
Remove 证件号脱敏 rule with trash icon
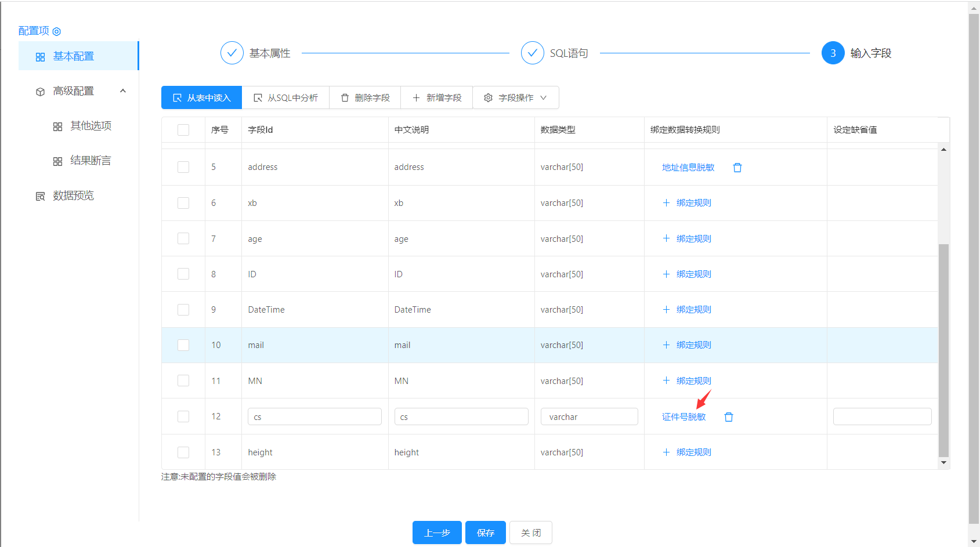pyautogui.click(x=729, y=417)
